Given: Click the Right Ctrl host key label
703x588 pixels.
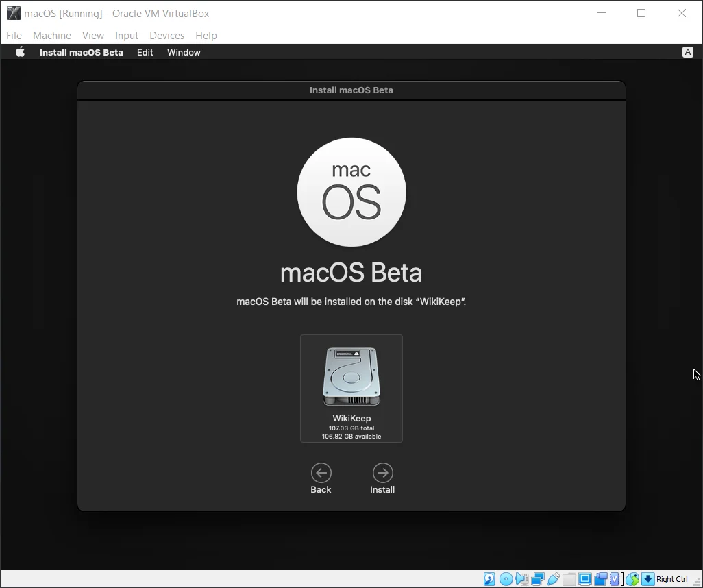Looking at the screenshot, I should [x=672, y=579].
